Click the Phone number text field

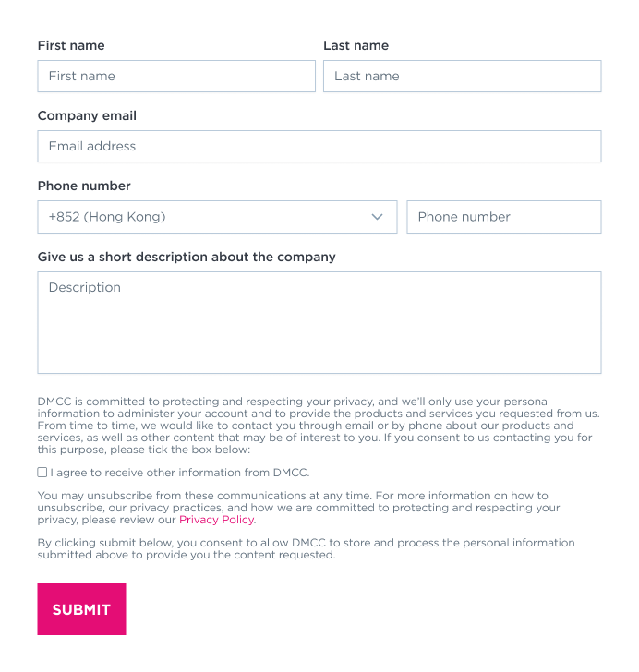click(503, 217)
